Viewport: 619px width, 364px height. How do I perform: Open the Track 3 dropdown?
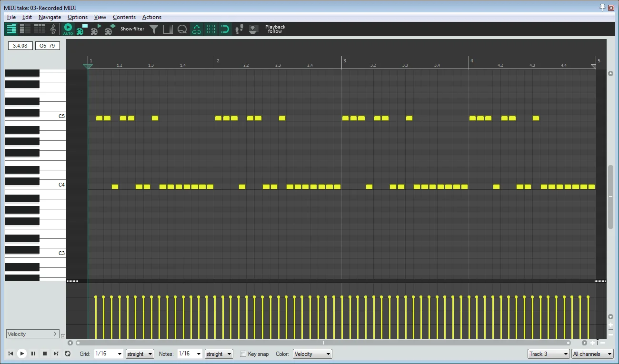tap(549, 354)
